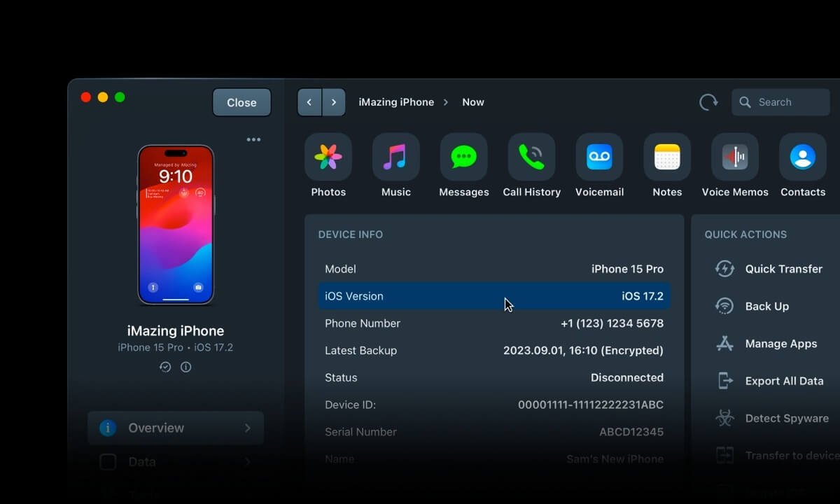Click inside the Search field
The image size is (840, 504).
781,102
